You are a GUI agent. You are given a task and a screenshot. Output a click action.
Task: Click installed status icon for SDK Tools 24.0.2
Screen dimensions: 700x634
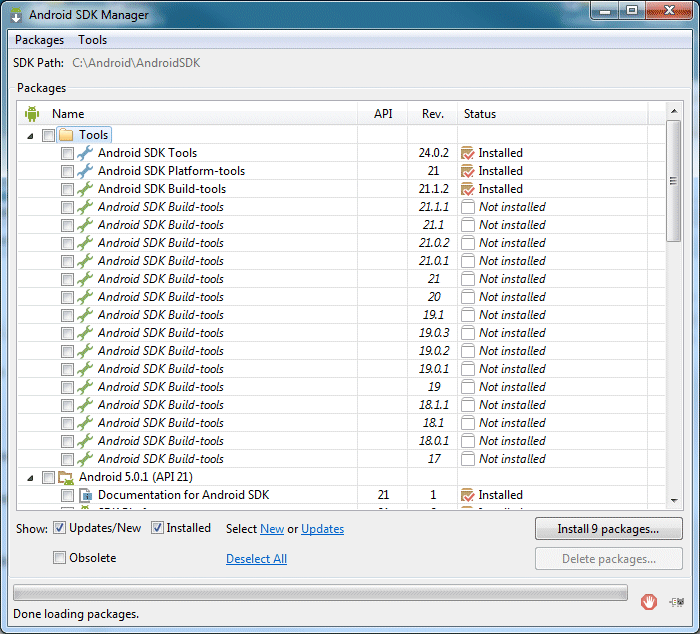467,153
